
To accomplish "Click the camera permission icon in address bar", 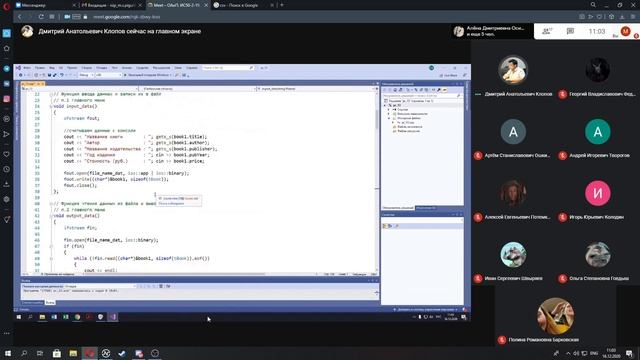I will (x=67, y=17).
